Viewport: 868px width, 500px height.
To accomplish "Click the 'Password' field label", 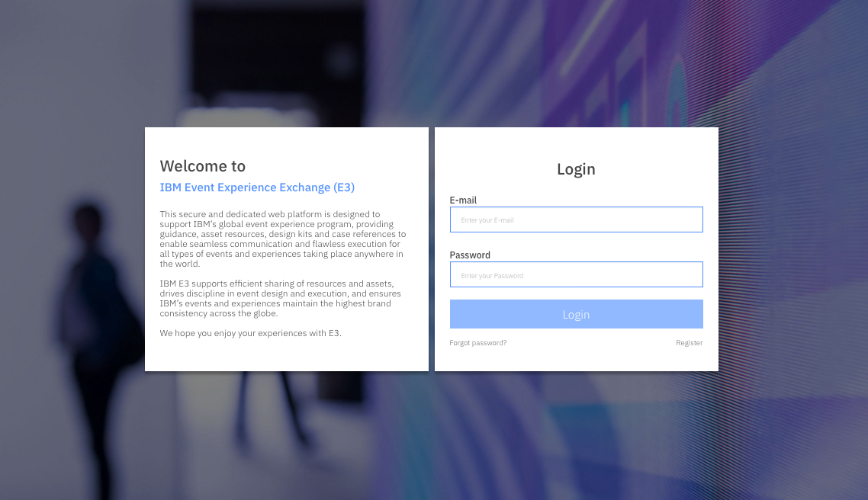I will 470,255.
